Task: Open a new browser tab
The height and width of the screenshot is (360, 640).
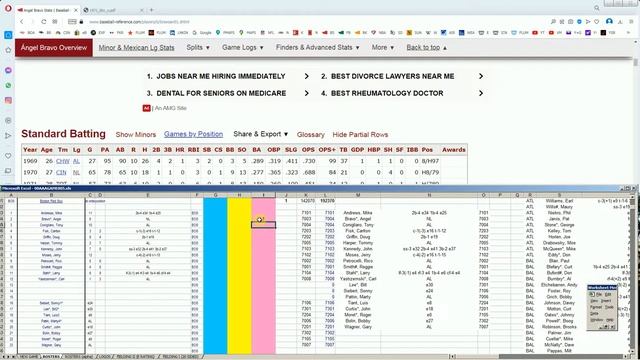Action: tap(151, 10)
